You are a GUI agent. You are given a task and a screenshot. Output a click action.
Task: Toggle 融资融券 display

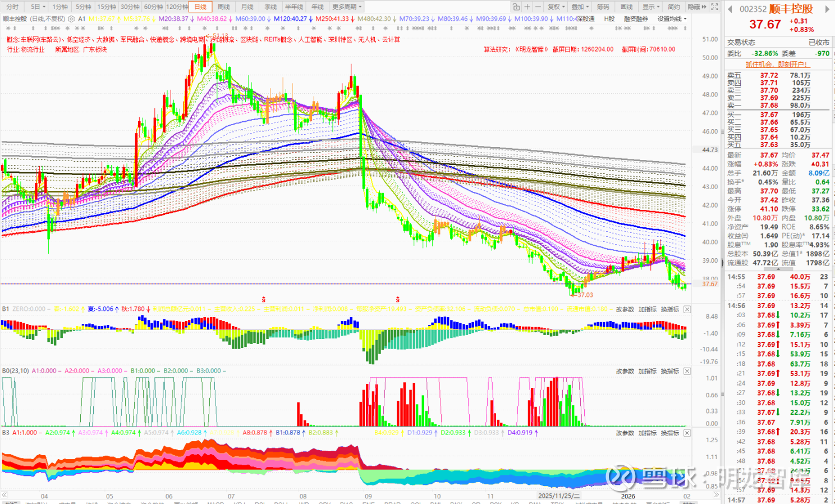(636, 19)
